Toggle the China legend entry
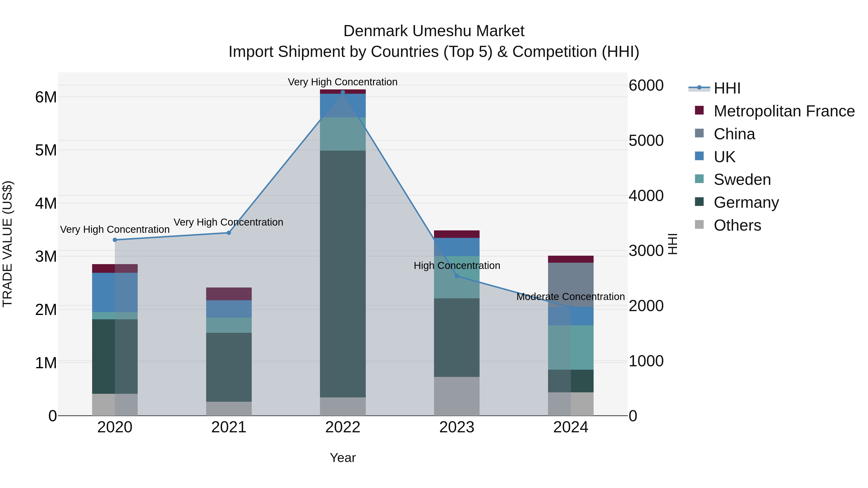The width and height of the screenshot is (868, 488). (725, 134)
